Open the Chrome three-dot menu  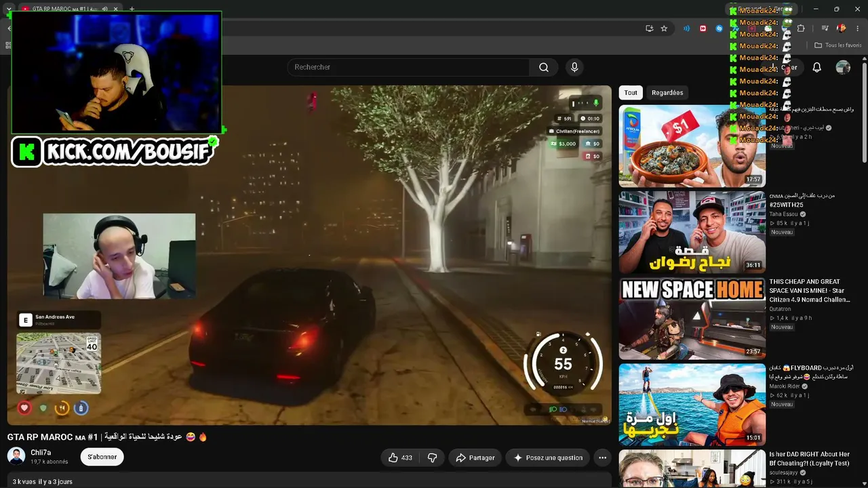pos(858,28)
